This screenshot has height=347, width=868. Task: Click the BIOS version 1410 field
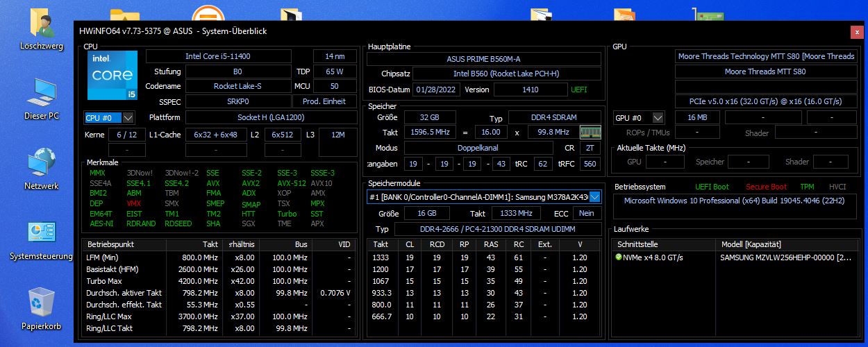point(531,90)
